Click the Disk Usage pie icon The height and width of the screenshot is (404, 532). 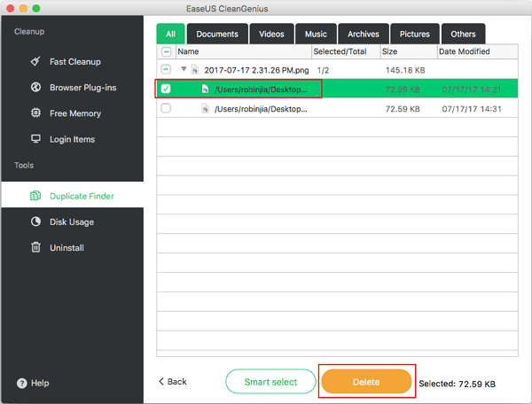[x=35, y=221]
